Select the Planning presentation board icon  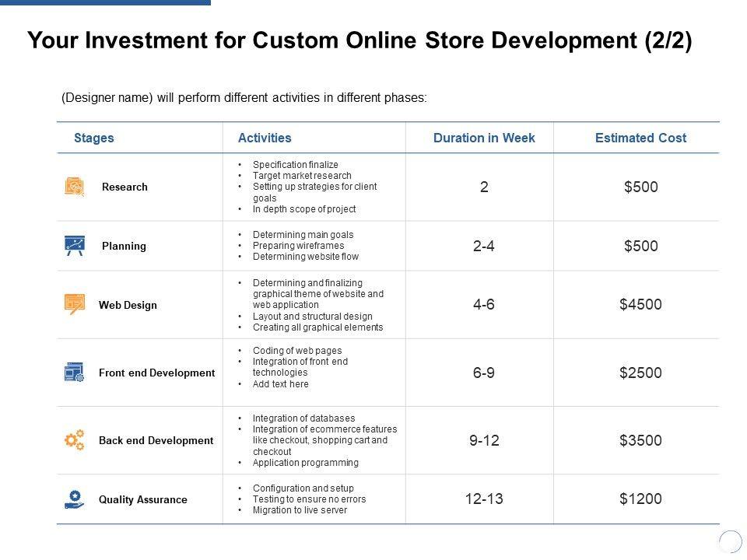[75, 246]
